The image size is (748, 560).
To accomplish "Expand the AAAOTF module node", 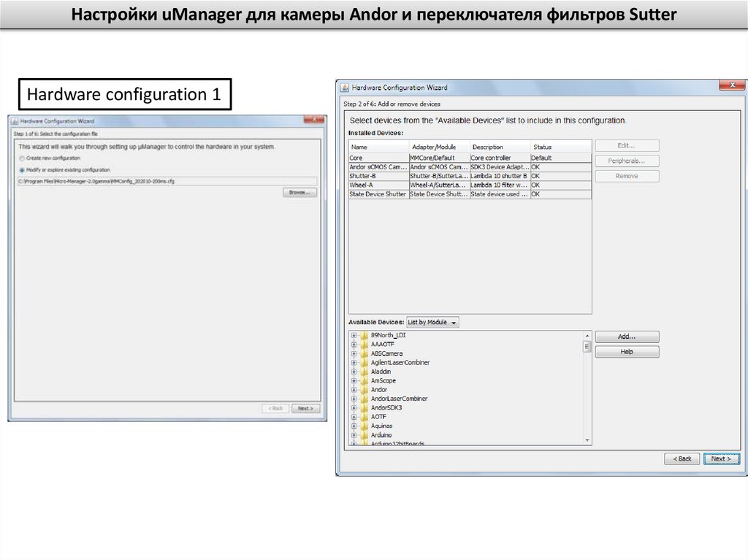I will pos(354,345).
